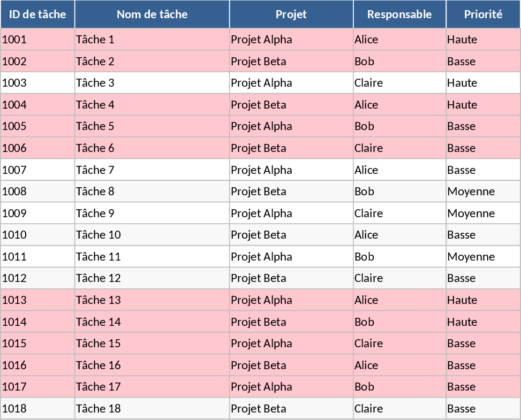Select the 'Basse' priority of task 1002

click(x=483, y=62)
